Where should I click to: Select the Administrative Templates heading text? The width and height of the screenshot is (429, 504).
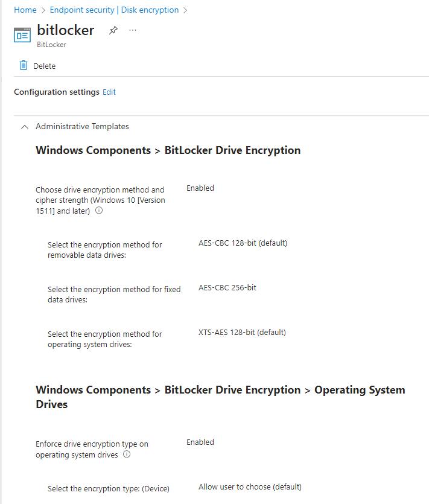pyautogui.click(x=82, y=126)
